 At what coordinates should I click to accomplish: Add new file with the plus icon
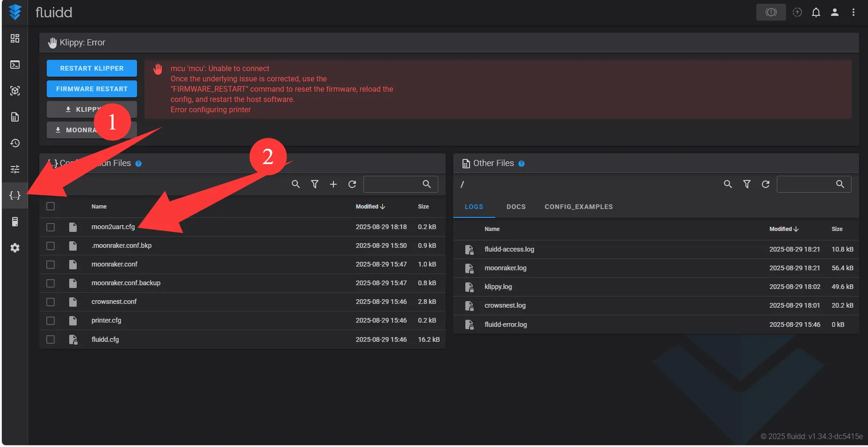tap(333, 184)
